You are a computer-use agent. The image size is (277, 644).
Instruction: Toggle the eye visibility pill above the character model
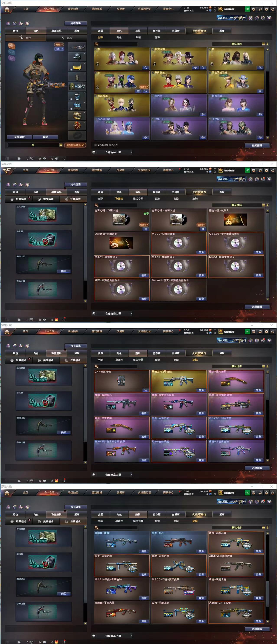pyautogui.click(x=59, y=49)
